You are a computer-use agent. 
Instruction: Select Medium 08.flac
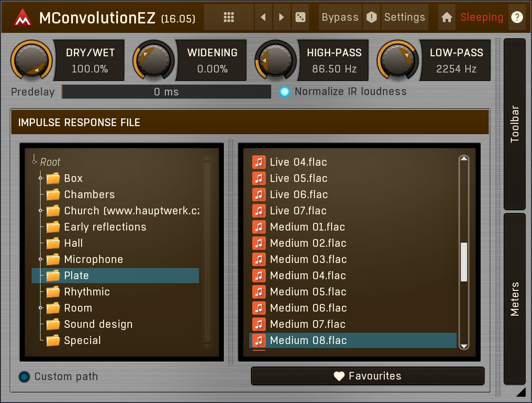click(x=353, y=340)
